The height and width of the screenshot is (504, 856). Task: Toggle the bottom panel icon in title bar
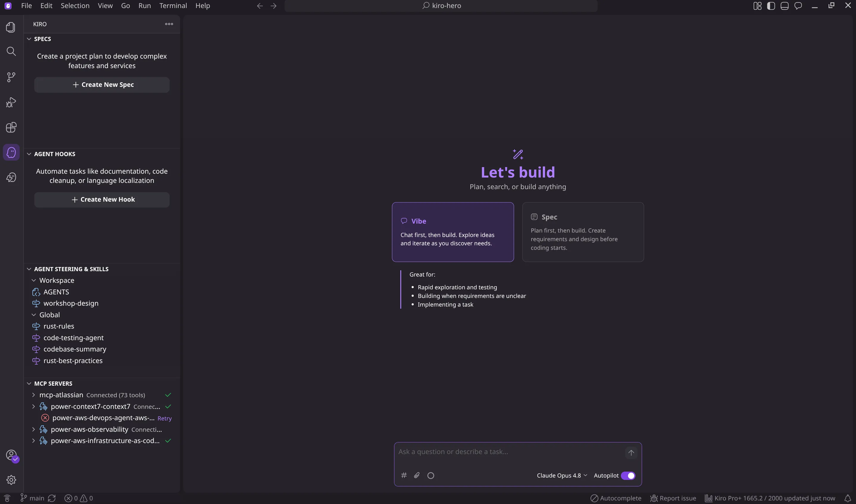785,6
